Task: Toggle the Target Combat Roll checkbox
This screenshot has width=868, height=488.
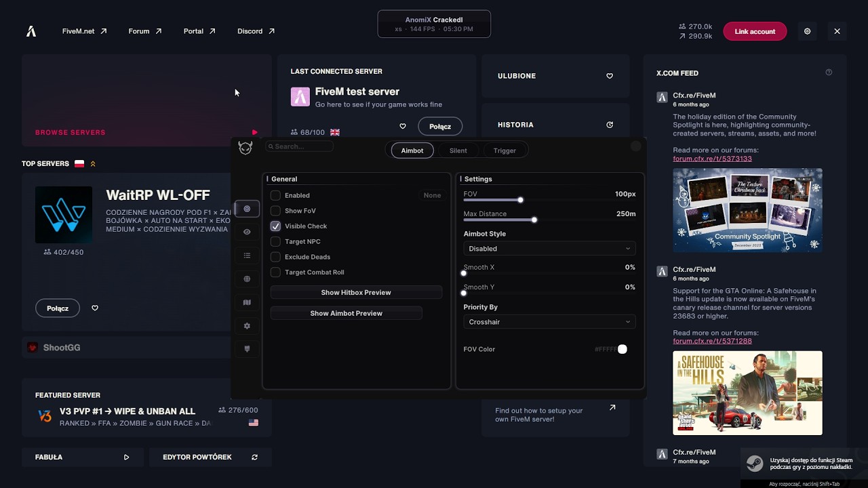Action: point(275,272)
